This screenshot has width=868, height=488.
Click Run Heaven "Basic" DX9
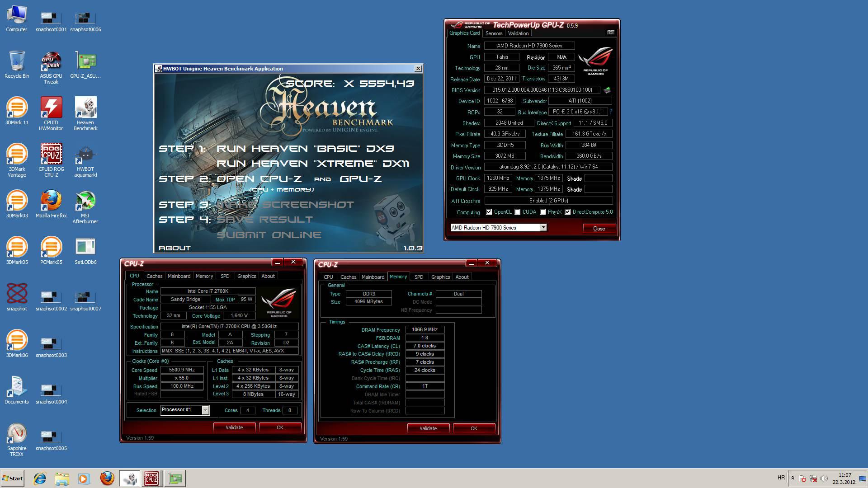point(305,148)
